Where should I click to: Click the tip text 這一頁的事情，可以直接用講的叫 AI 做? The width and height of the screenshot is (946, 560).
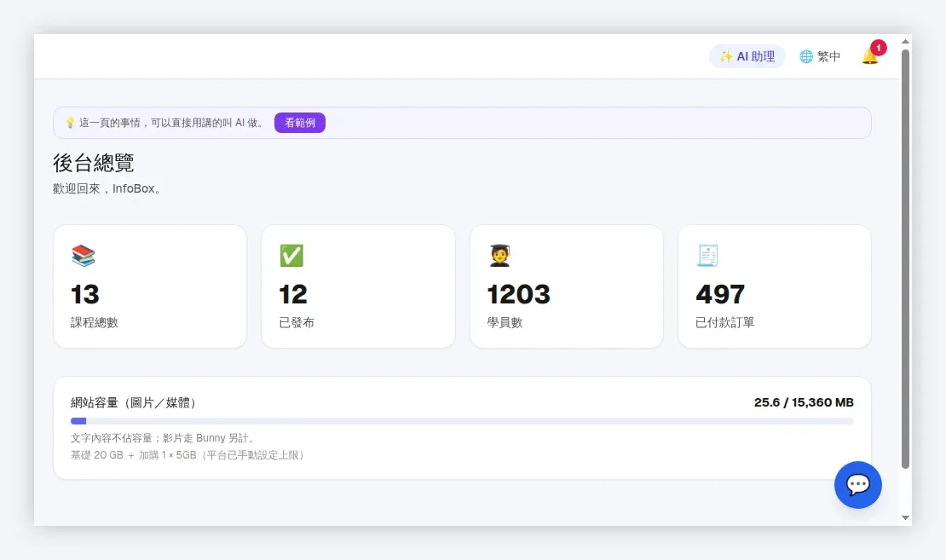point(171,123)
